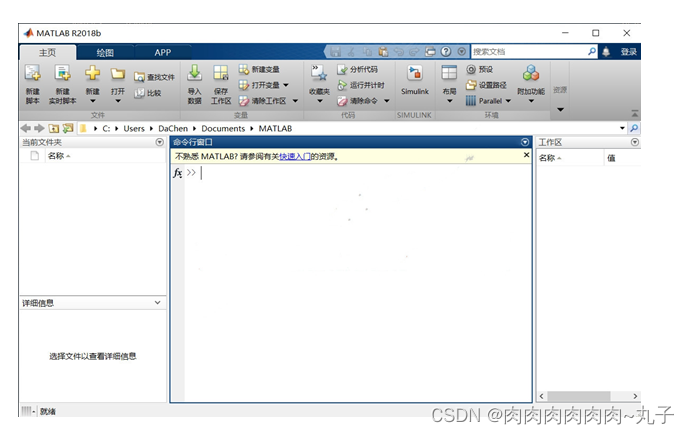Click Run and Time (运行并计时)
Viewport: 689px width, 434px height.
361,85
